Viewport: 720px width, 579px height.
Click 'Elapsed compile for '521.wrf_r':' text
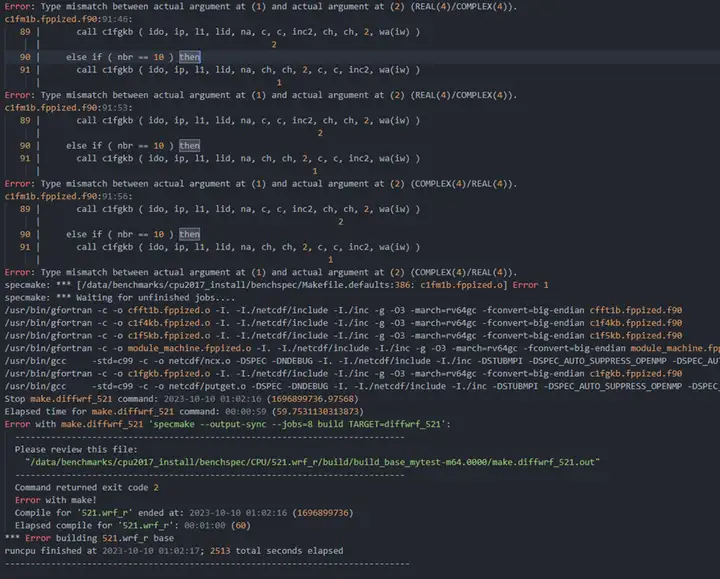coord(96,525)
